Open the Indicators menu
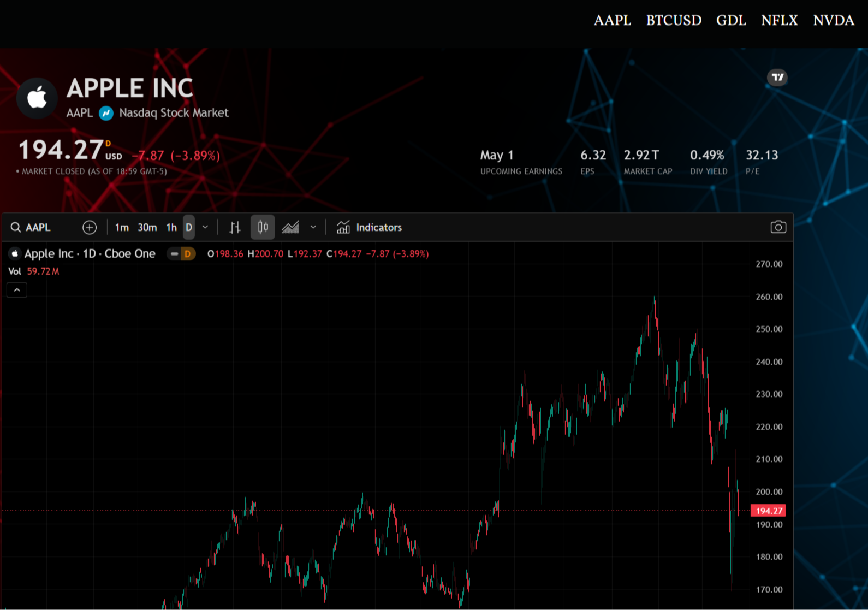868x610 pixels. tap(369, 227)
